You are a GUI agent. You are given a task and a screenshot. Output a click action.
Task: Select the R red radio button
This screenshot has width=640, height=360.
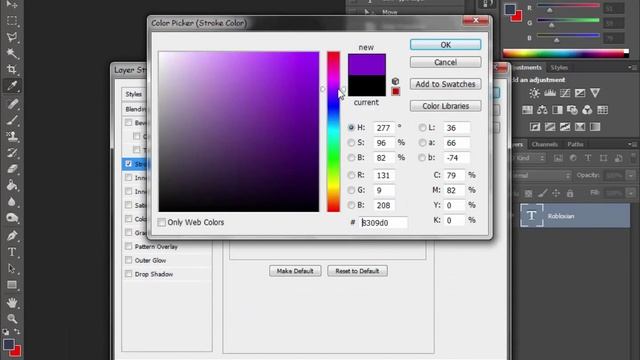pyautogui.click(x=351, y=176)
